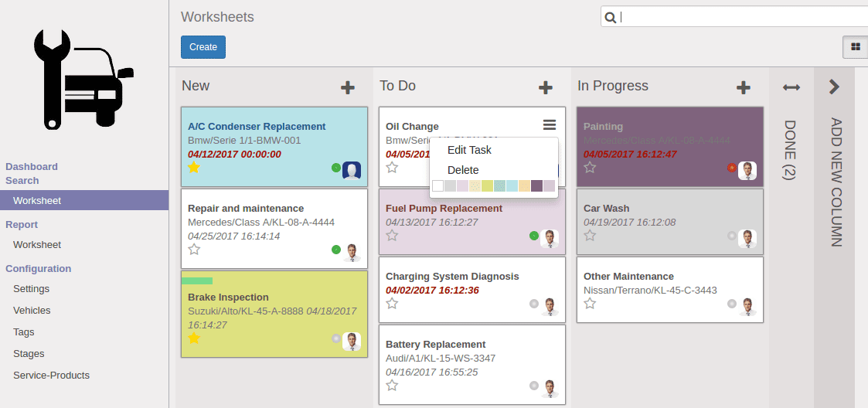This screenshot has width=868, height=408.
Task: Choose Edit Task from the card menu
Action: tap(469, 150)
